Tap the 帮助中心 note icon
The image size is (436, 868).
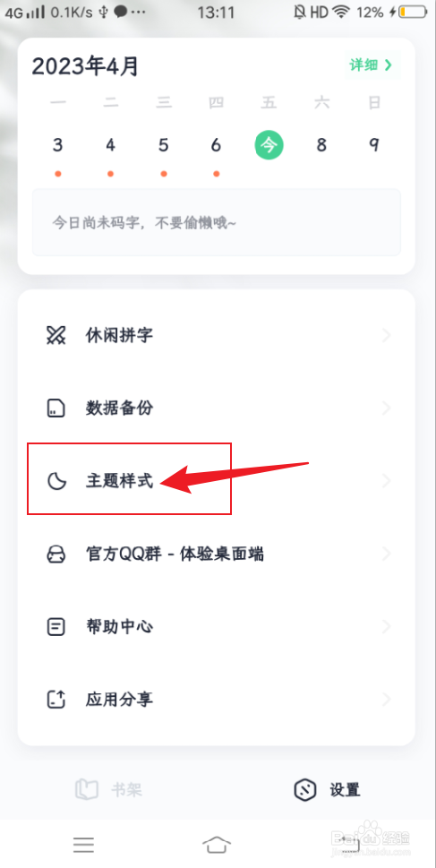56,627
